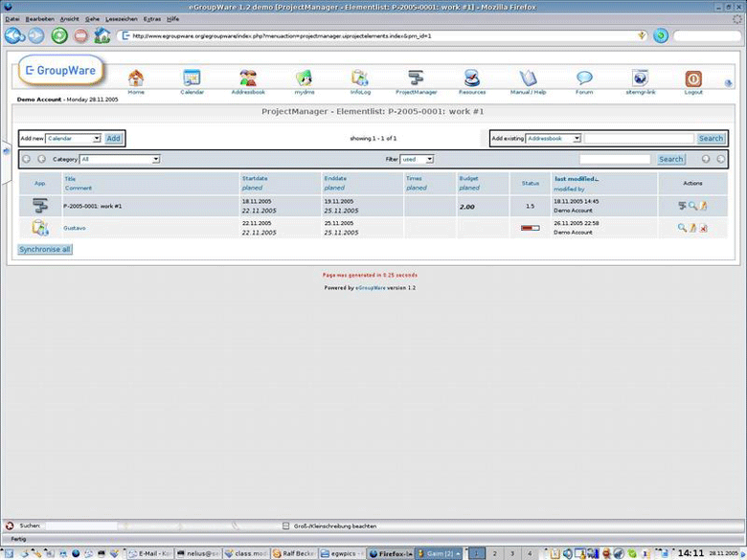Image resolution: width=747 pixels, height=560 pixels.
Task: Open E-Mail window from the taskbar
Action: point(150,553)
